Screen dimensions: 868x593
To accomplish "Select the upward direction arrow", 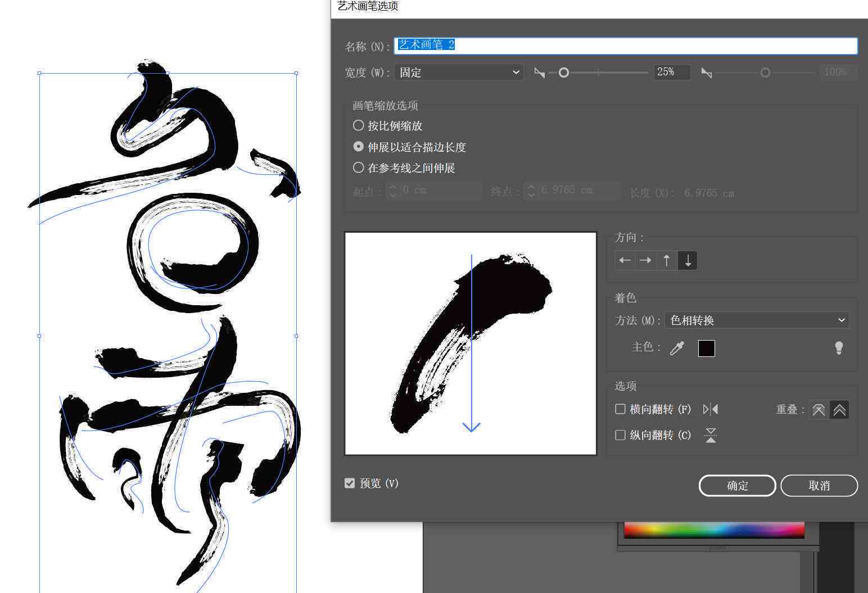I will coord(667,260).
